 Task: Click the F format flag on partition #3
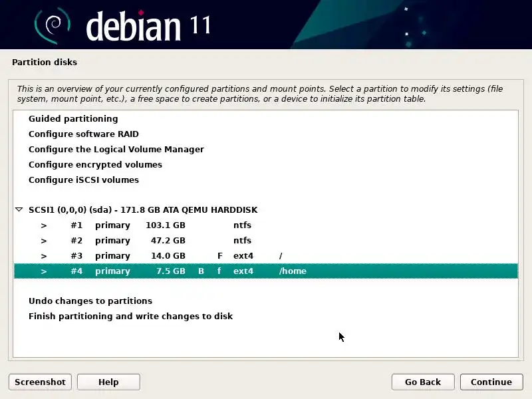click(220, 256)
